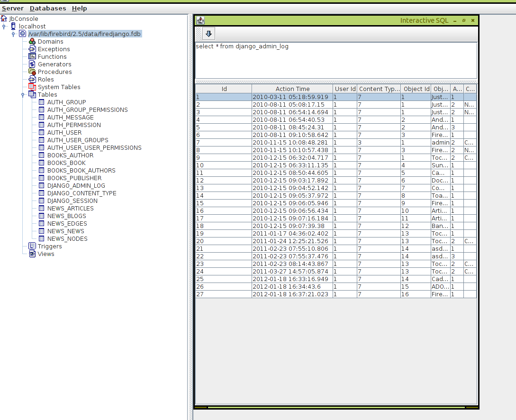Screen dimensions: 516x420
Task: Click the System Tables icon
Action: (x=32, y=87)
